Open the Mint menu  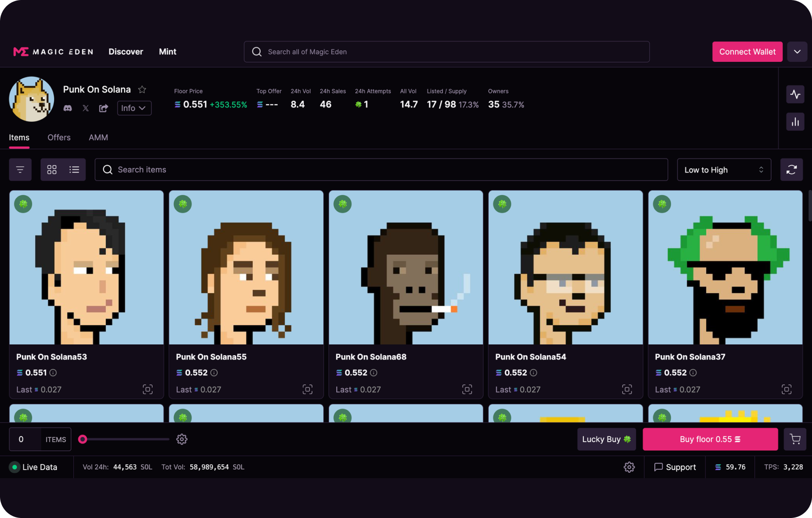[168, 52]
